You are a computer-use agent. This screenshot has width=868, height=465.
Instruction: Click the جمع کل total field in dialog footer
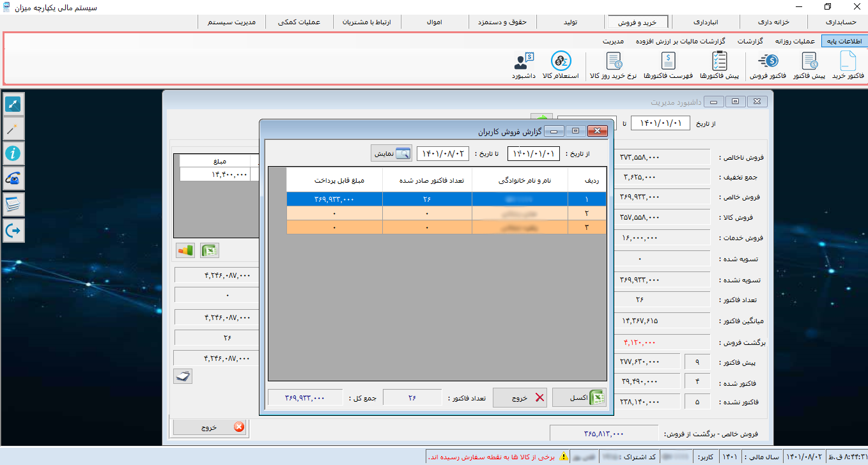[306, 397]
